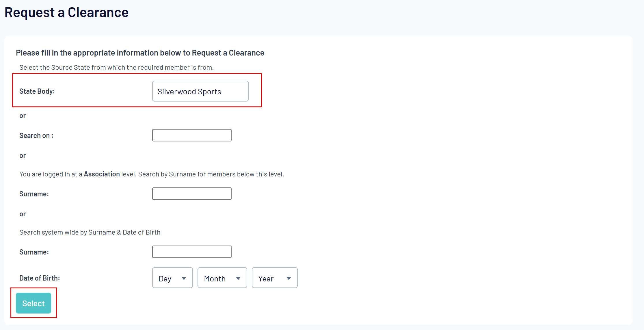Open the Year dropdown
The width and height of the screenshot is (644, 330).
click(x=274, y=278)
